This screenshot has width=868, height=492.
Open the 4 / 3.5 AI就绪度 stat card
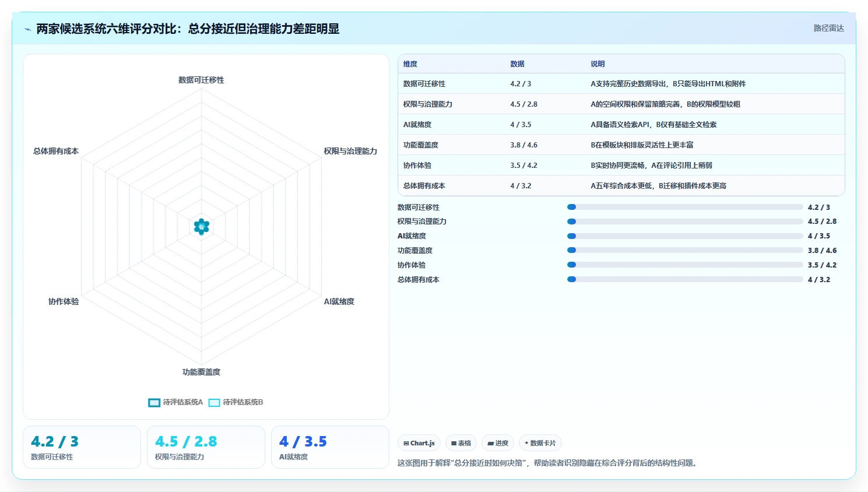click(x=330, y=447)
